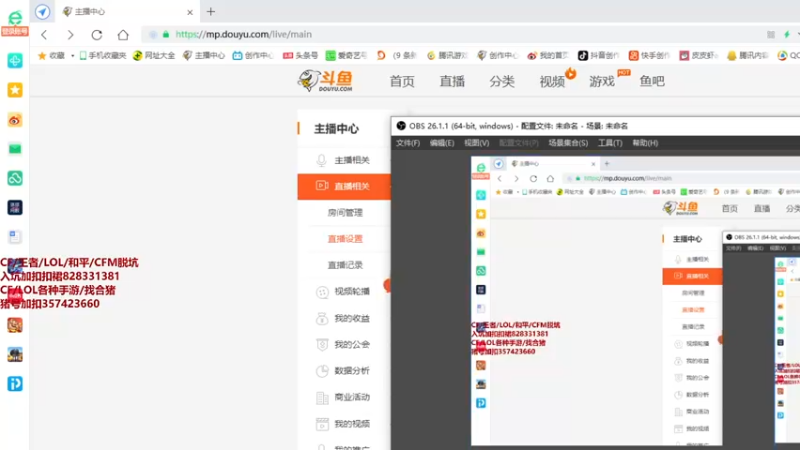Select 直播设置 in the sidebar

345,239
